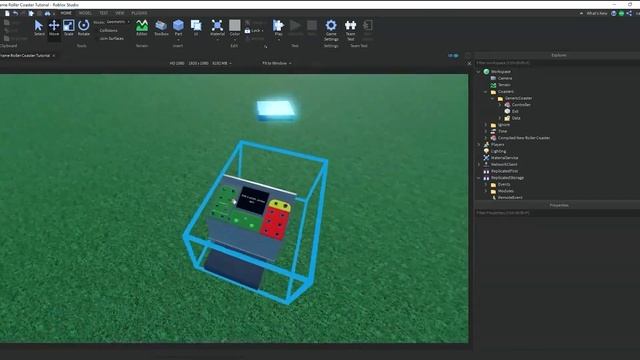This screenshot has height=360, width=640.
Task: Click the Stop test button
Action: pyautogui.click(x=312, y=27)
